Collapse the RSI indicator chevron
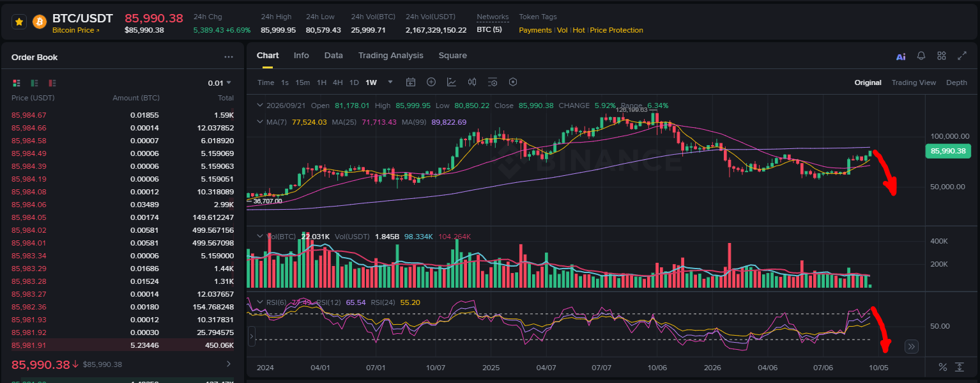The image size is (980, 383). coord(260,302)
